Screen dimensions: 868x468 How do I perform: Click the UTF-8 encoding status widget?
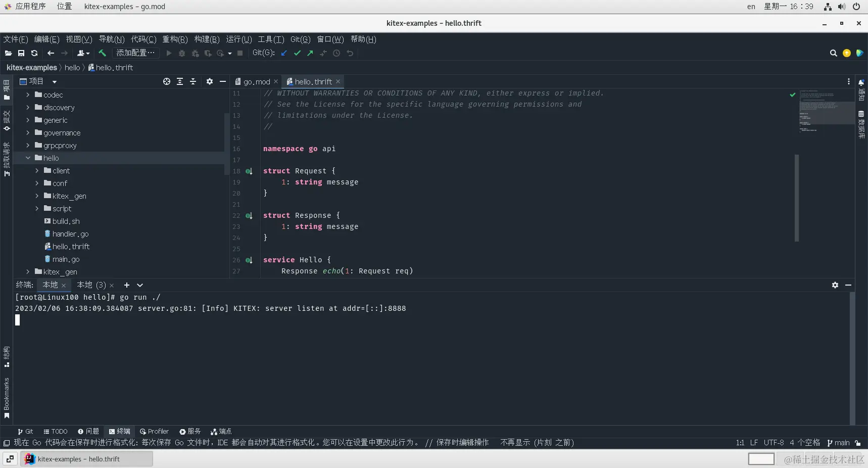click(774, 443)
